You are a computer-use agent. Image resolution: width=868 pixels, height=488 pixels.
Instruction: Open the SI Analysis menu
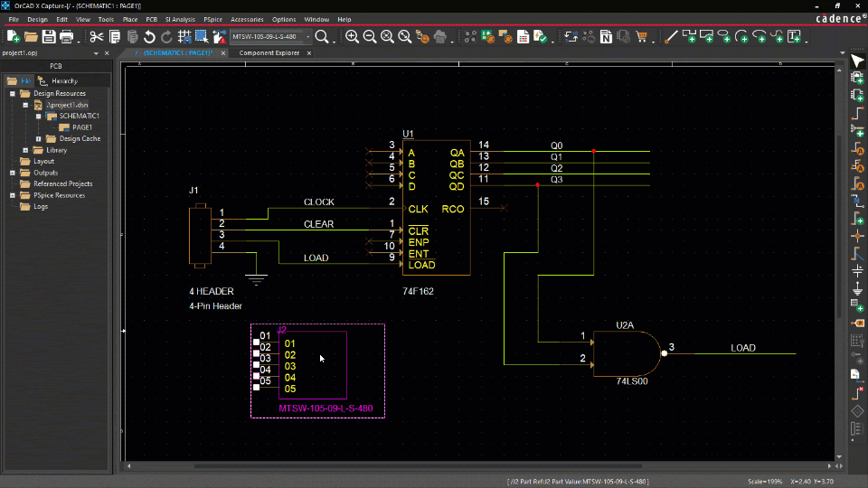coord(180,19)
